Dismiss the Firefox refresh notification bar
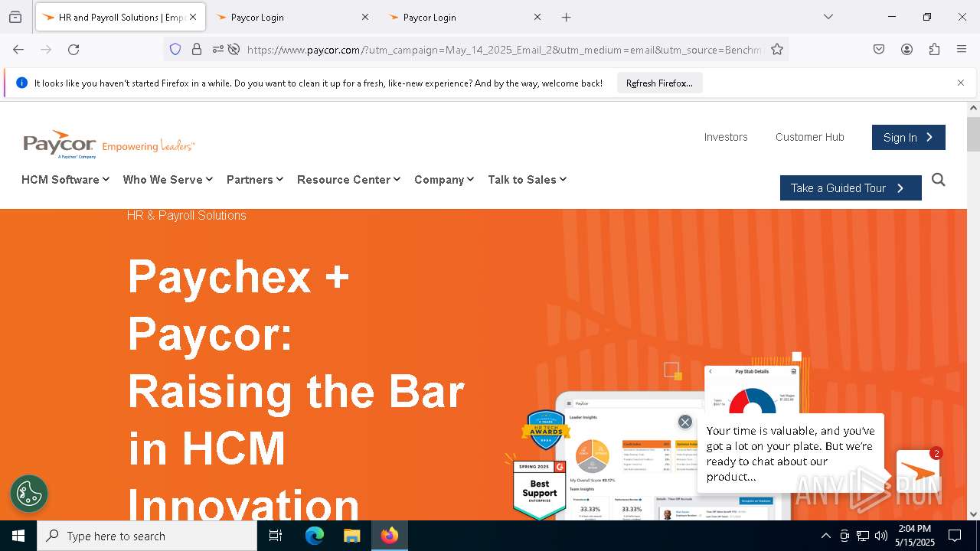The width and height of the screenshot is (980, 551). point(961,83)
